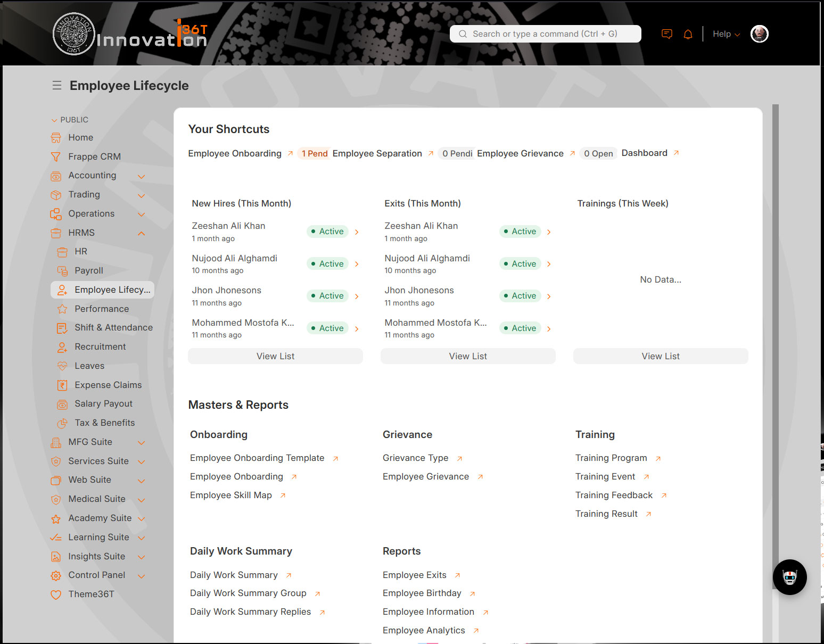
Task: Click the Employee Separation shortcut
Action: [377, 153]
